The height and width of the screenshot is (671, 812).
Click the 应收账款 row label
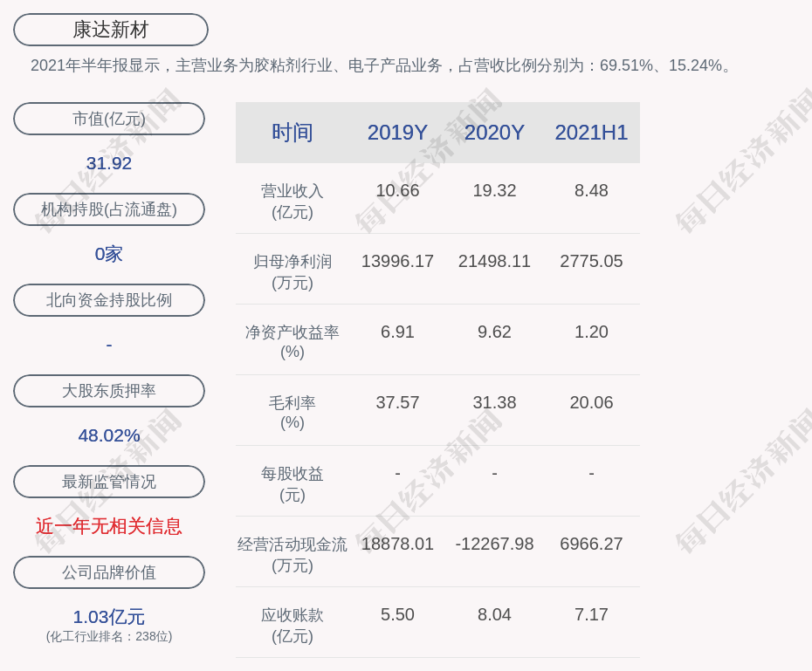tap(292, 625)
